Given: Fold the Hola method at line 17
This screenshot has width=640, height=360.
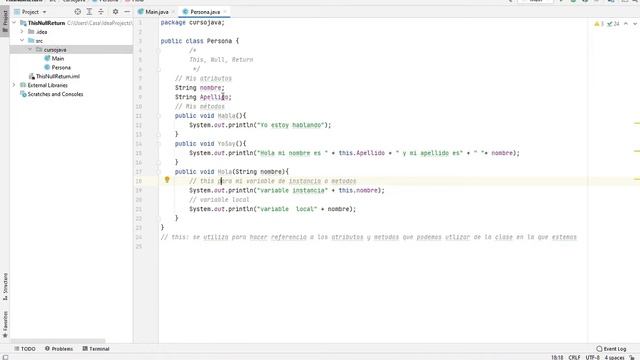Looking at the screenshot, I should pyautogui.click(x=158, y=172).
